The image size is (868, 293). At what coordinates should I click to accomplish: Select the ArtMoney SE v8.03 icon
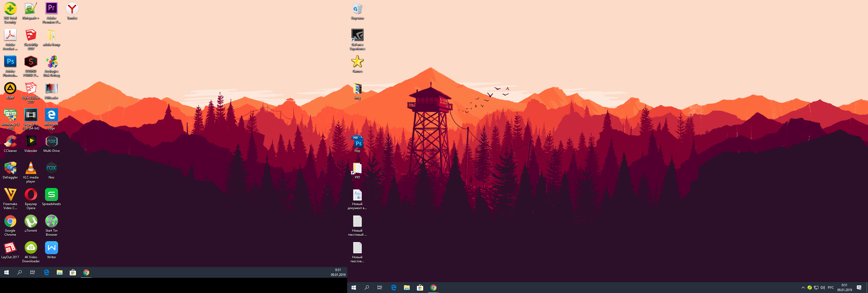coord(10,119)
